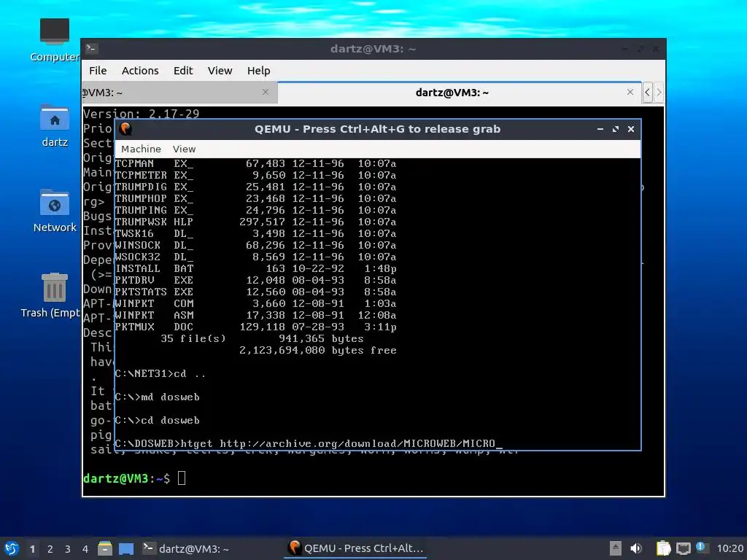
Task: Switch to workspace 2
Action: (50, 549)
